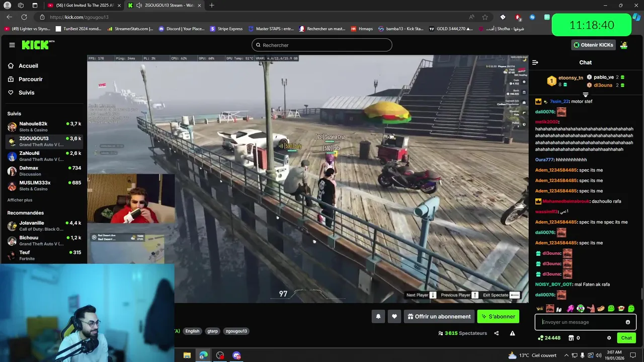Viewport: 644px width, 362px height.
Task: Expand the chat leaderboard chevron
Action: [585, 95]
